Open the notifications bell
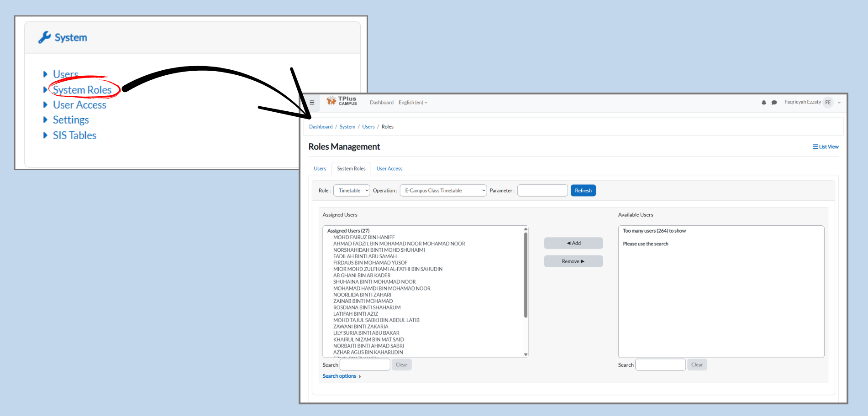868x416 pixels. 763,103
